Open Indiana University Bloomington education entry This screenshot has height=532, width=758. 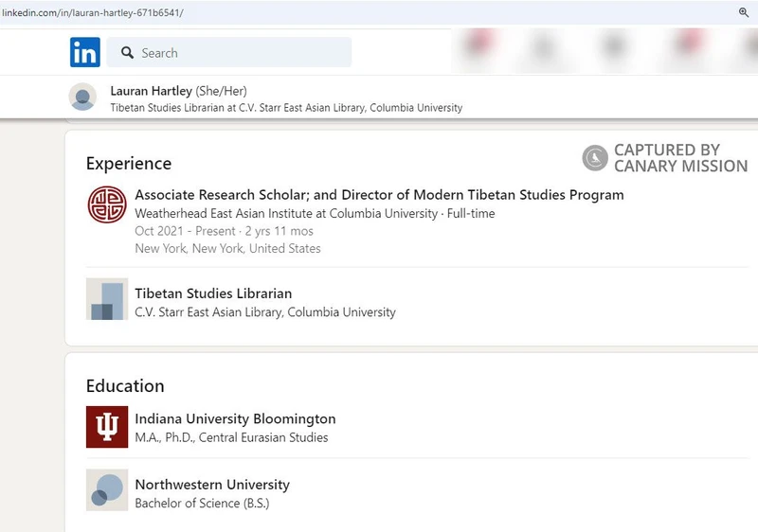coord(235,418)
